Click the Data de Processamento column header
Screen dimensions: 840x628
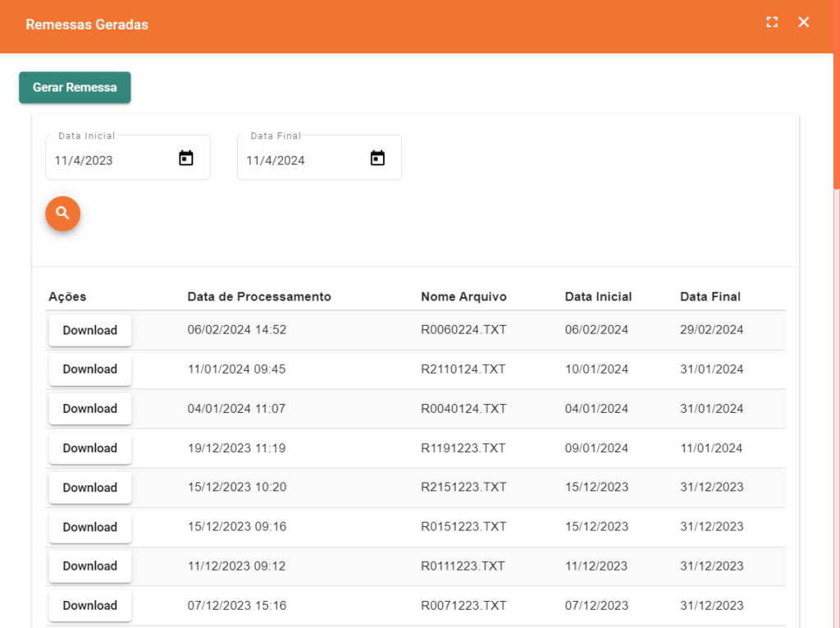point(259,296)
